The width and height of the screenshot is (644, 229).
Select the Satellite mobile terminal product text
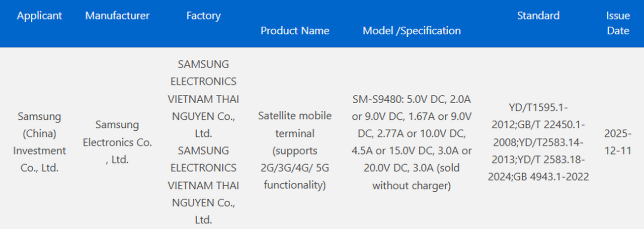tap(295, 125)
